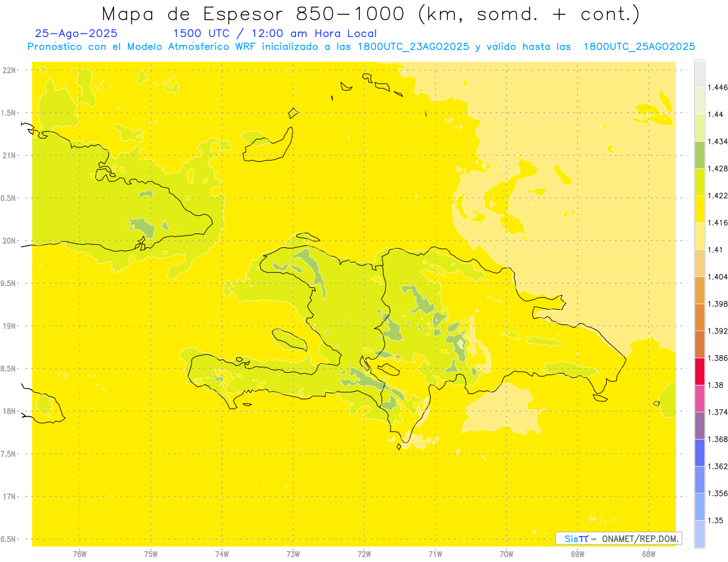The width and height of the screenshot is (728, 562).
Task: Click the purple 1.368–1.374 legend swatch
Action: pos(699,426)
